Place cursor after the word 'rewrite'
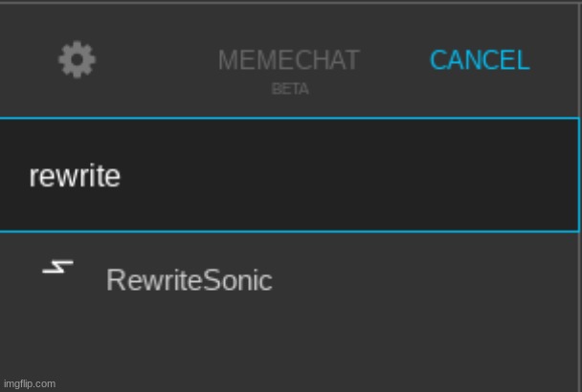582x392 pixels. (122, 176)
